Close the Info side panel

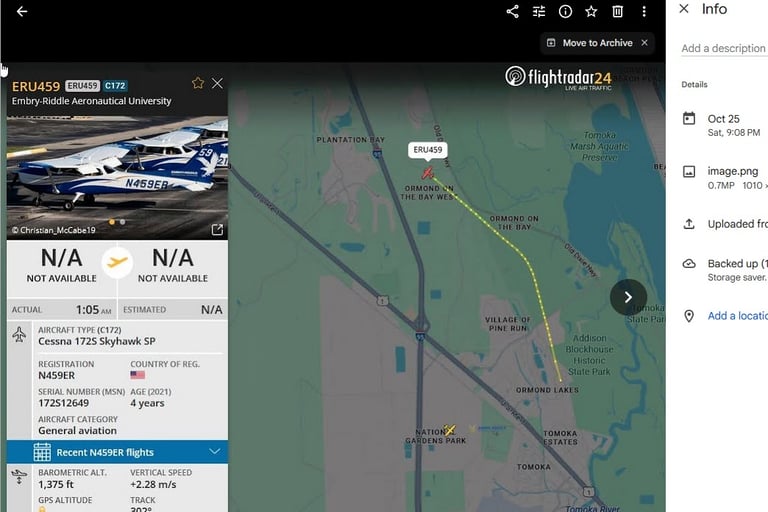tap(684, 9)
